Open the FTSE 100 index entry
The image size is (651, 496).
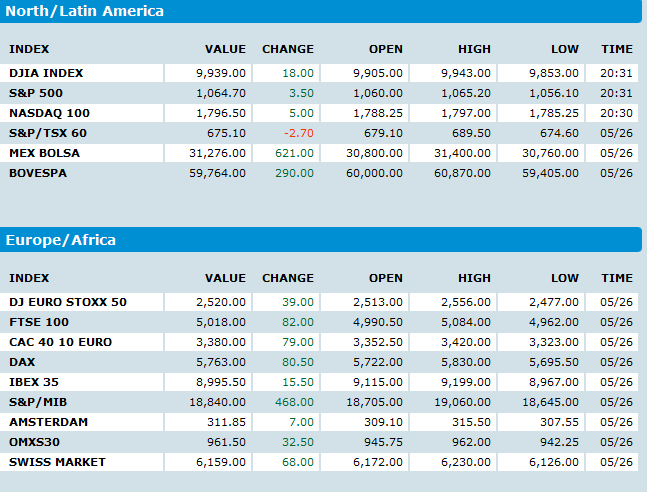[39, 322]
